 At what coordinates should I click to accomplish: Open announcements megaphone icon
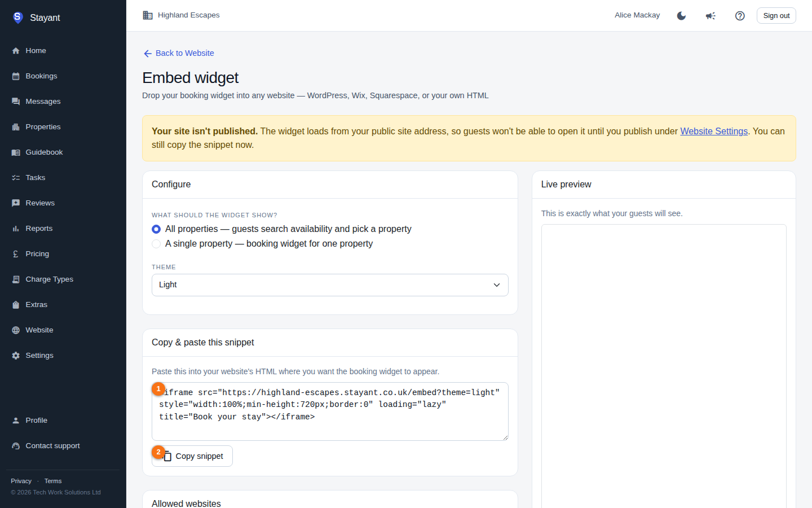pos(710,16)
